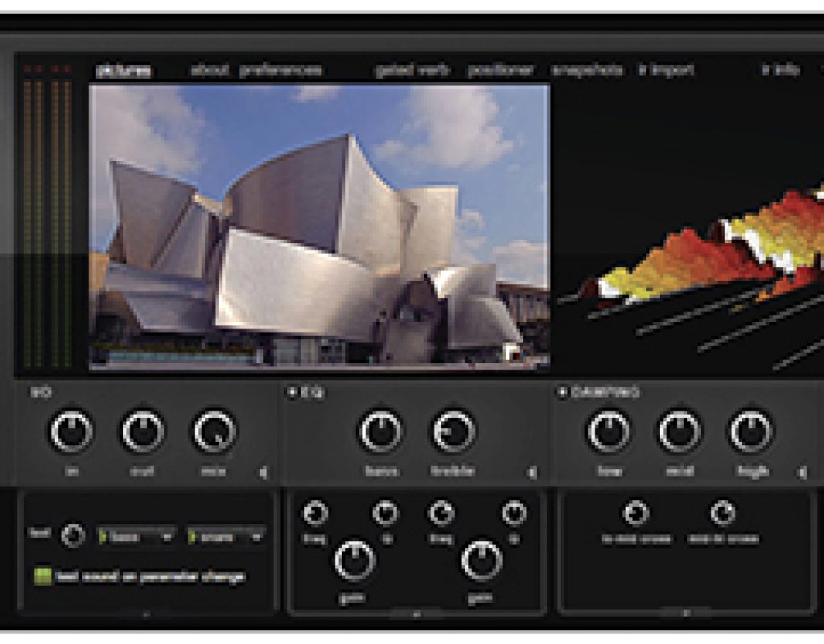Click the I/O mix knob
824x644 pixels.
coord(214,431)
